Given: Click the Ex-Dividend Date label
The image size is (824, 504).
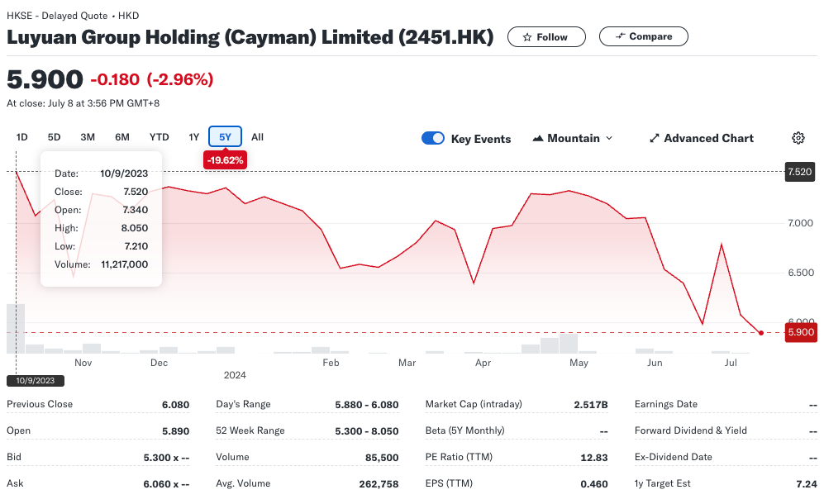Looking at the screenshot, I should [674, 457].
